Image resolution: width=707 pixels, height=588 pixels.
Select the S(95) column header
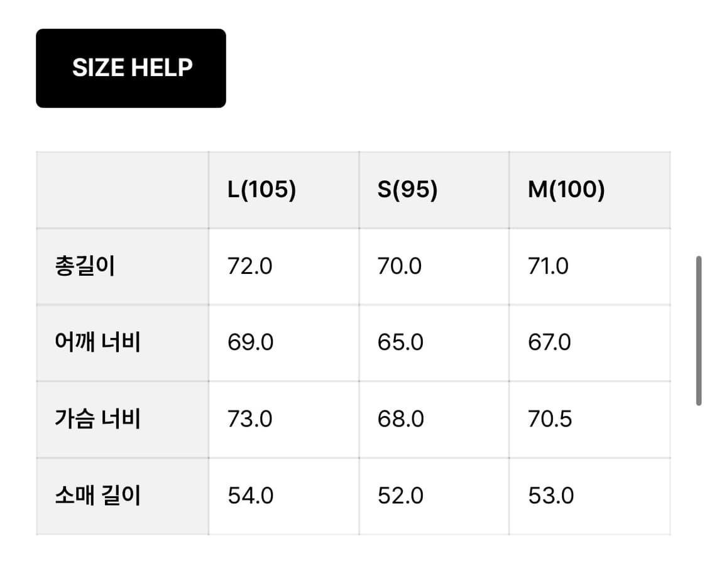407,188
